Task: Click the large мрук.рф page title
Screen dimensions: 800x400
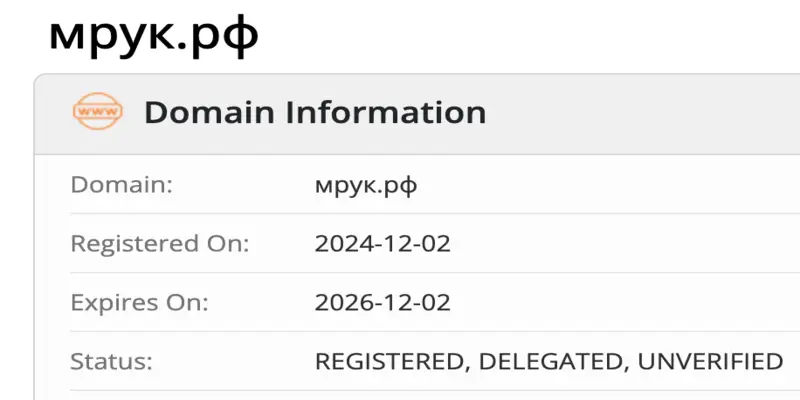Action: click(x=154, y=34)
